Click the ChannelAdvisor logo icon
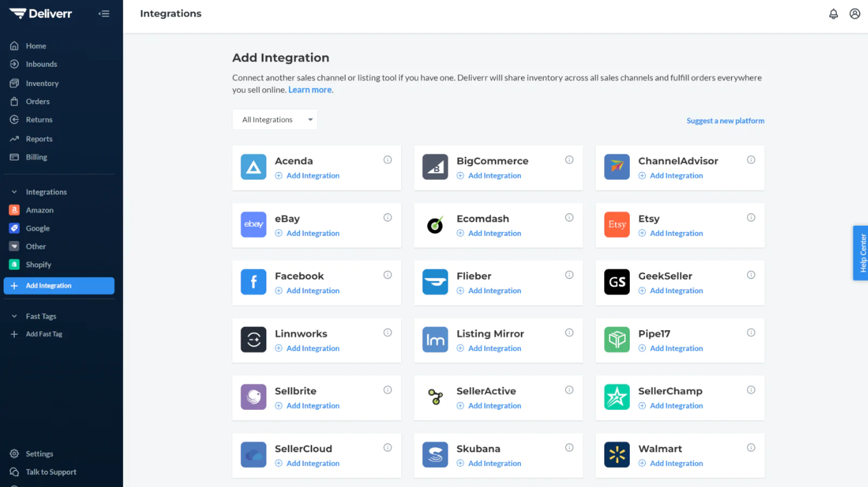Viewport: 868px width, 487px height. point(617,167)
